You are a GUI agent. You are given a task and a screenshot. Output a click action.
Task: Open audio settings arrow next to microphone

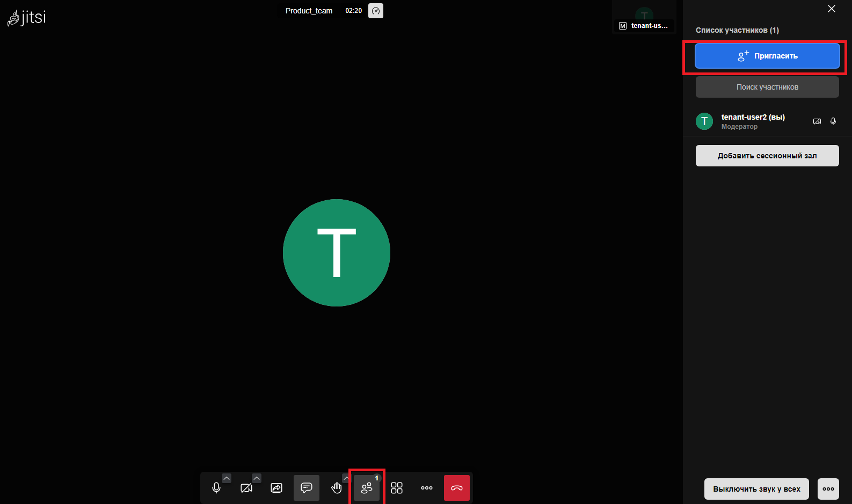(x=227, y=478)
